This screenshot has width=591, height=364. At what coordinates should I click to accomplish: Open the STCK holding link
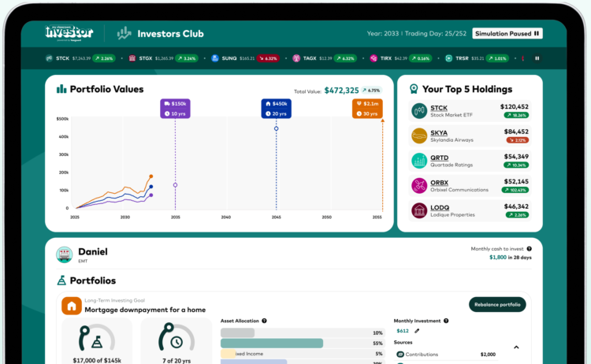coord(439,108)
